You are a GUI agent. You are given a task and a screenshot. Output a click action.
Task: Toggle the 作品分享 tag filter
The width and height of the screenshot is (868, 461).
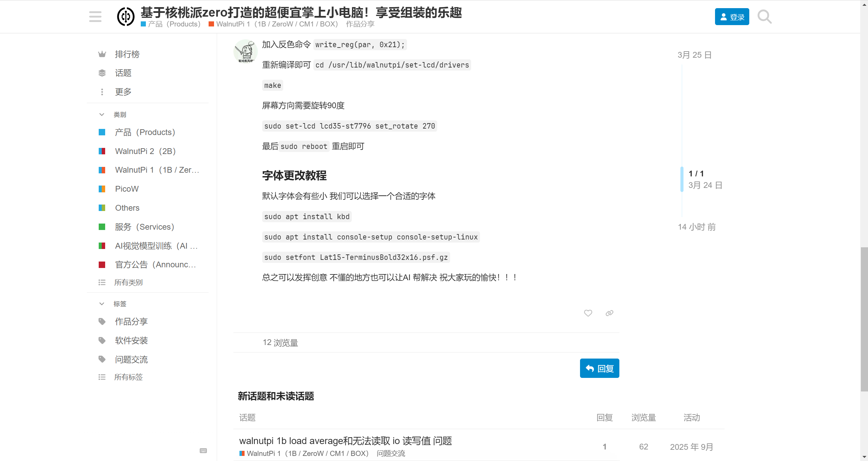131,321
